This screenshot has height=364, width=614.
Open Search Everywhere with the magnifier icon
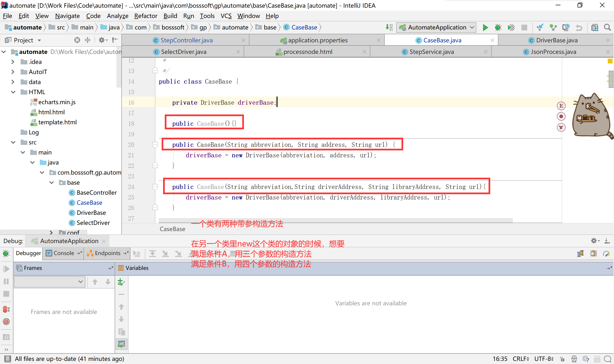(x=607, y=27)
